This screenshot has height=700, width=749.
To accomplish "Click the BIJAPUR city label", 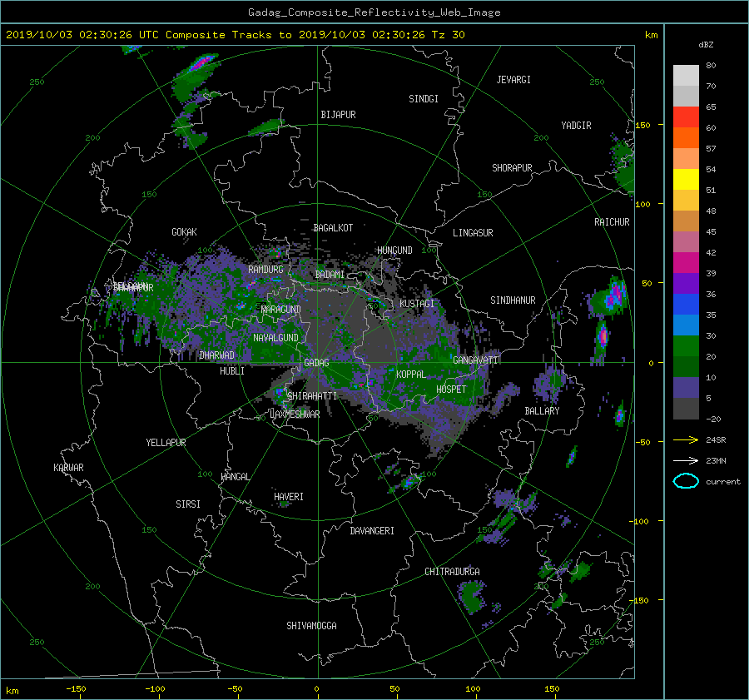I will click(338, 115).
